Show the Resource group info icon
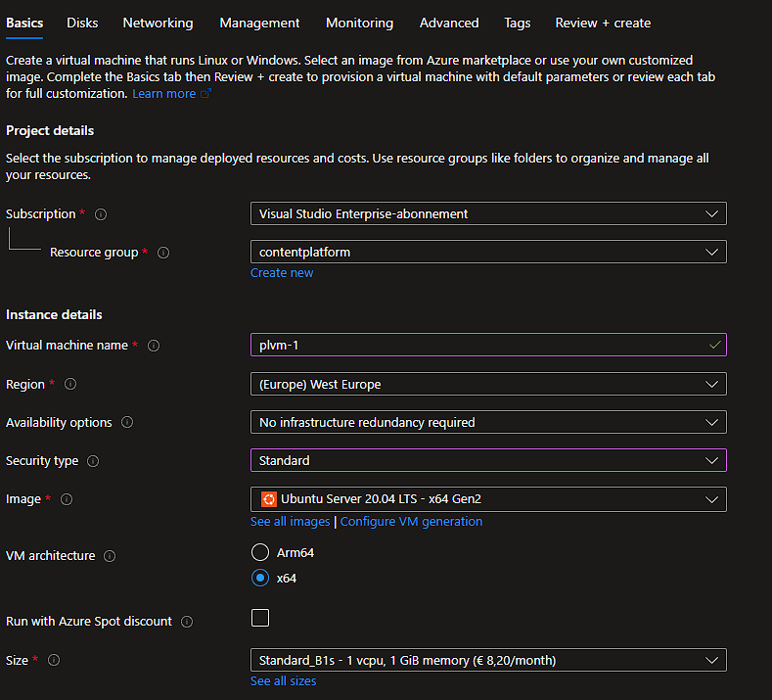The image size is (772, 700). click(163, 253)
